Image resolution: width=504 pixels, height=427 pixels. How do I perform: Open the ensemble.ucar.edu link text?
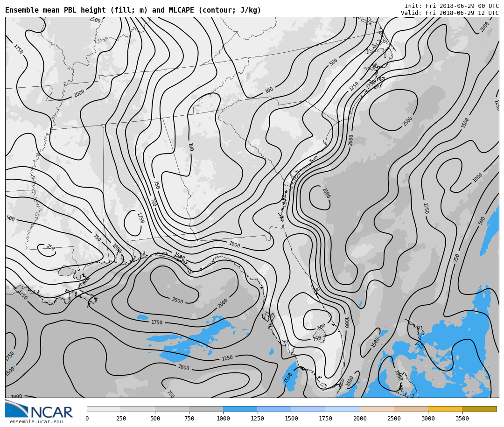[x=36, y=421]
